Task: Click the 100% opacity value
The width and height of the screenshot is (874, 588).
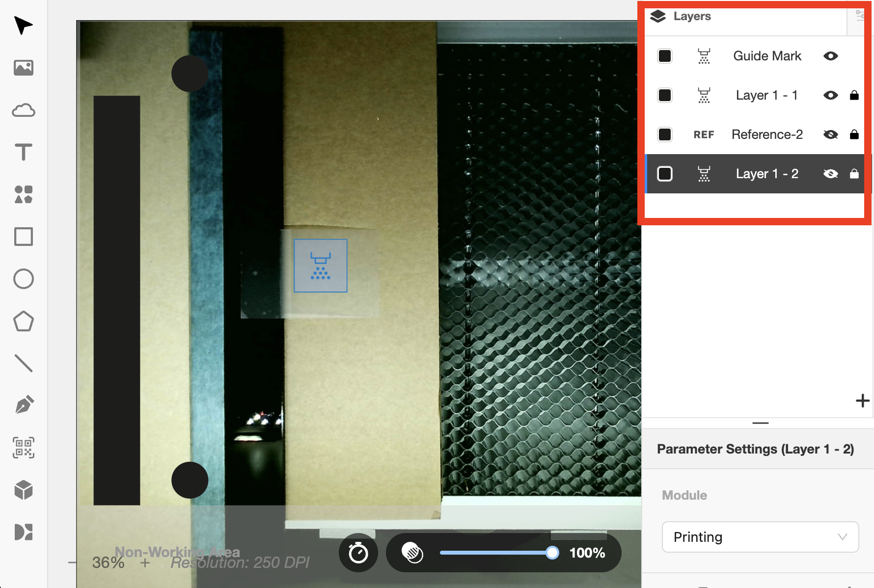Action: [587, 553]
